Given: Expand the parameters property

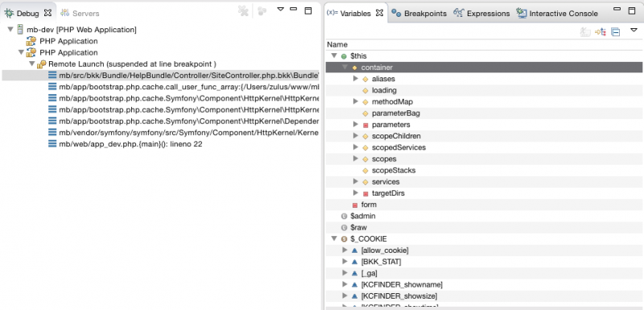Looking at the screenshot, I should (x=356, y=125).
